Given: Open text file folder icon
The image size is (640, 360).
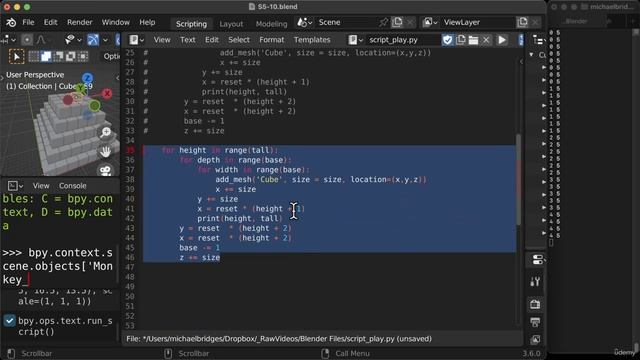Looking at the screenshot, I should 473,40.
